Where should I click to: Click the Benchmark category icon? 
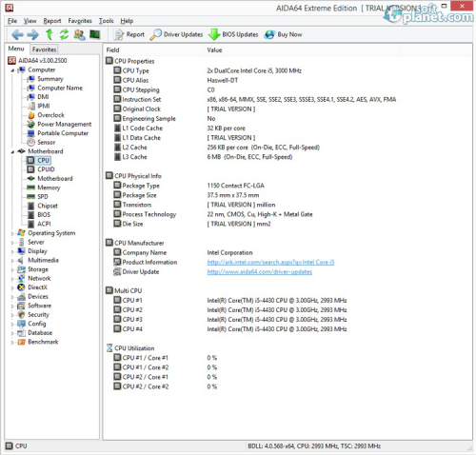21,343
